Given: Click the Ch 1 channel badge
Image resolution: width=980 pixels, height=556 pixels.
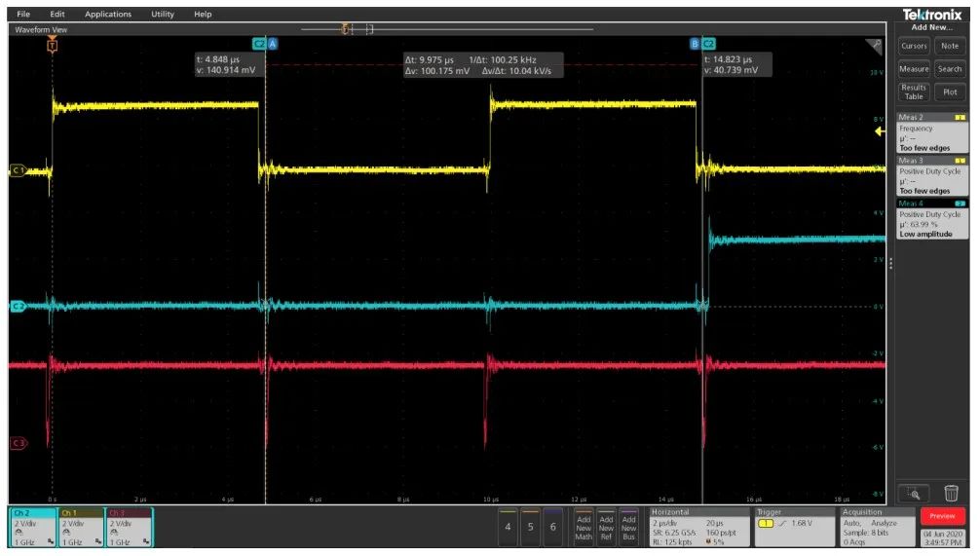Looking at the screenshot, I should point(81,527).
